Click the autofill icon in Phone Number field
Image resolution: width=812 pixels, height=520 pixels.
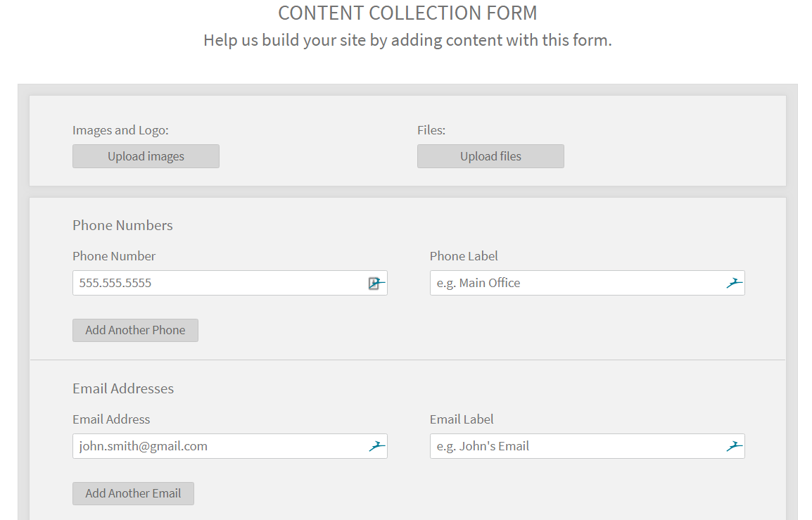pos(376,284)
